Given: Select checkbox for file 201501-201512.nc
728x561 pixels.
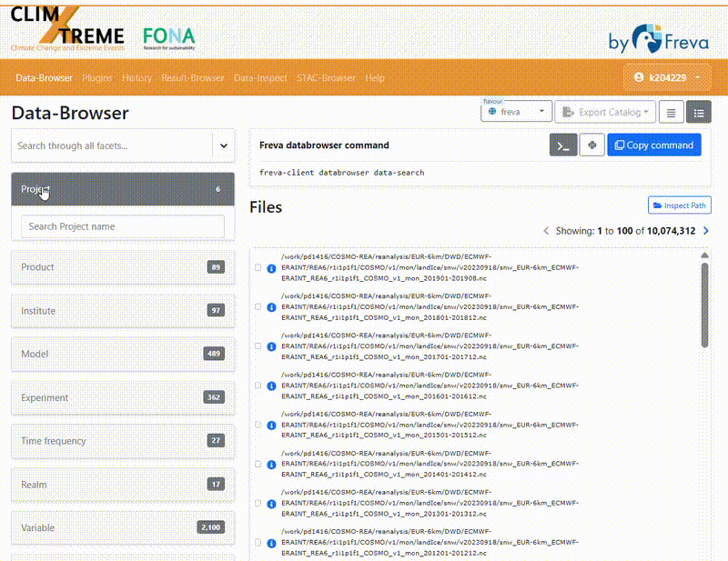Looking at the screenshot, I should click(x=258, y=425).
